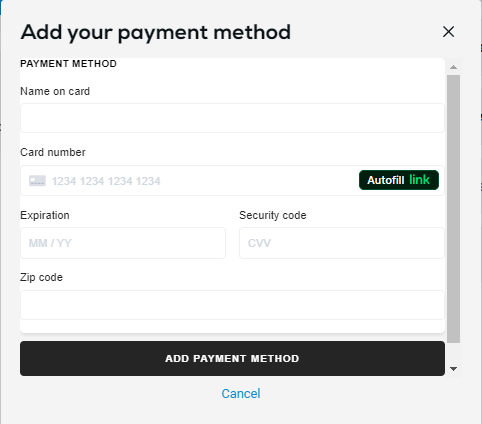Click the Security code label
This screenshot has height=424, width=482.
click(x=273, y=215)
